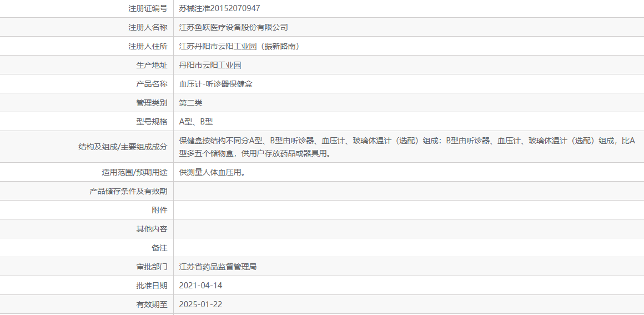Click category value 第二类
This screenshot has width=644, height=315.
tap(191, 103)
